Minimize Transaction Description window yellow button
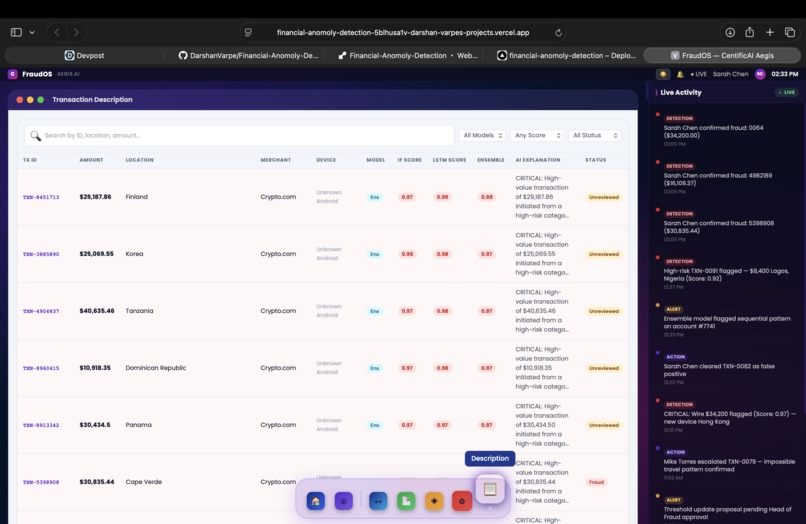The height and width of the screenshot is (524, 806). click(x=30, y=100)
